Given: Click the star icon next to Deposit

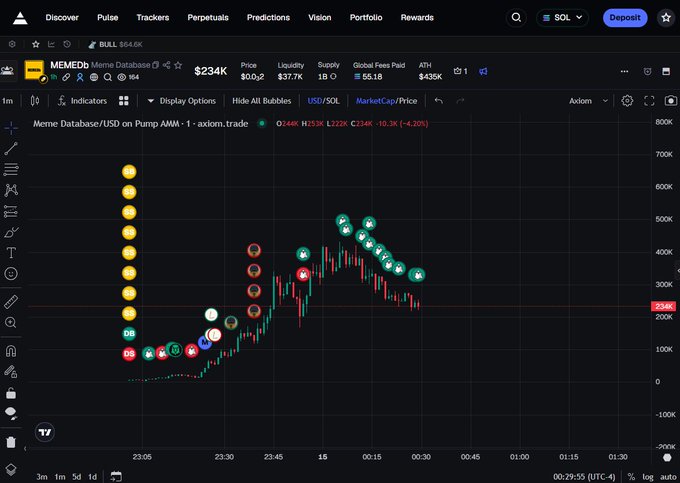Looking at the screenshot, I should (666, 18).
